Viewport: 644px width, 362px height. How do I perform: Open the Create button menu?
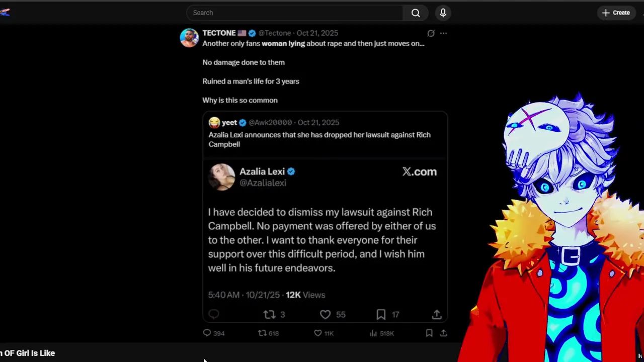(x=616, y=13)
